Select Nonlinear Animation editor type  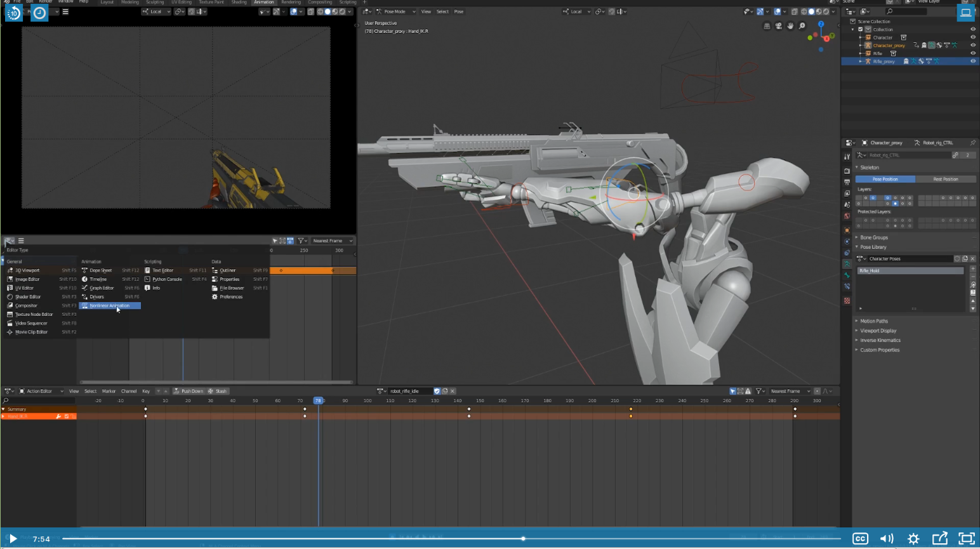click(109, 306)
